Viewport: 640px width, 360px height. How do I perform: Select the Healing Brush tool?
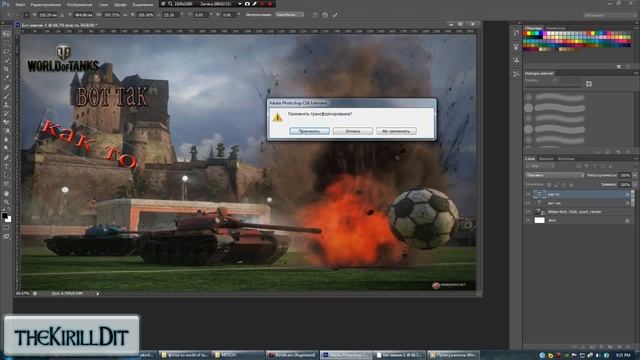7,86
